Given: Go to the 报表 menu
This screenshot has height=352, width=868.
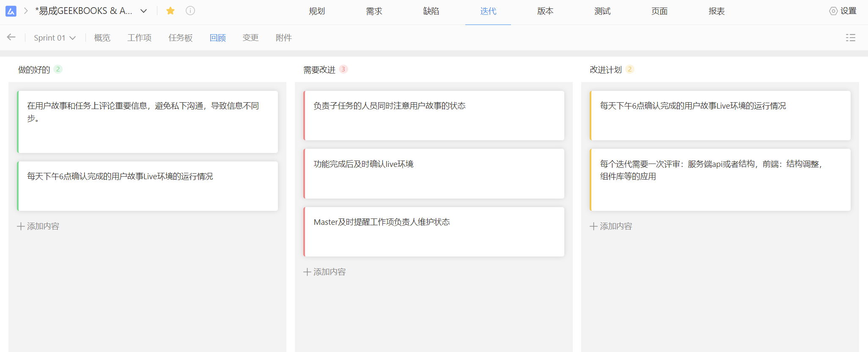Looking at the screenshot, I should coord(717,11).
